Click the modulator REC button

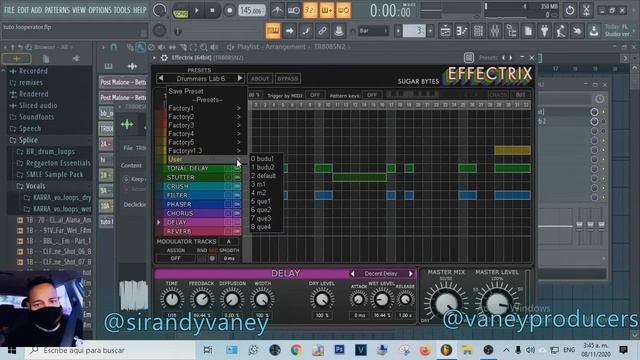212,258
